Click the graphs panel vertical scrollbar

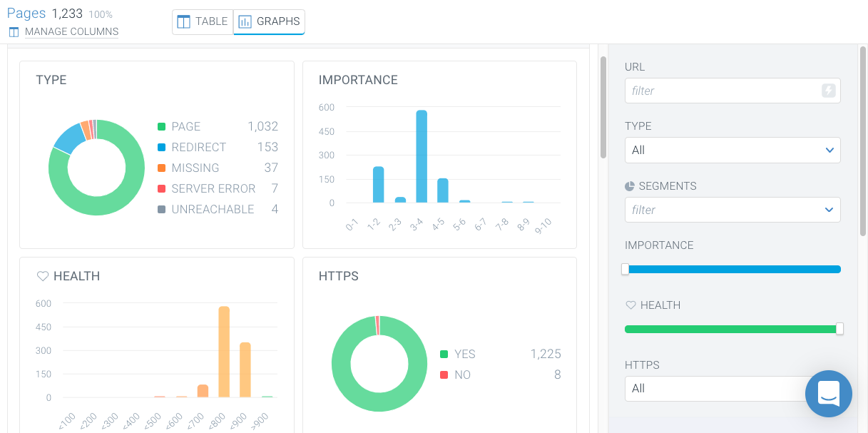pos(603,107)
